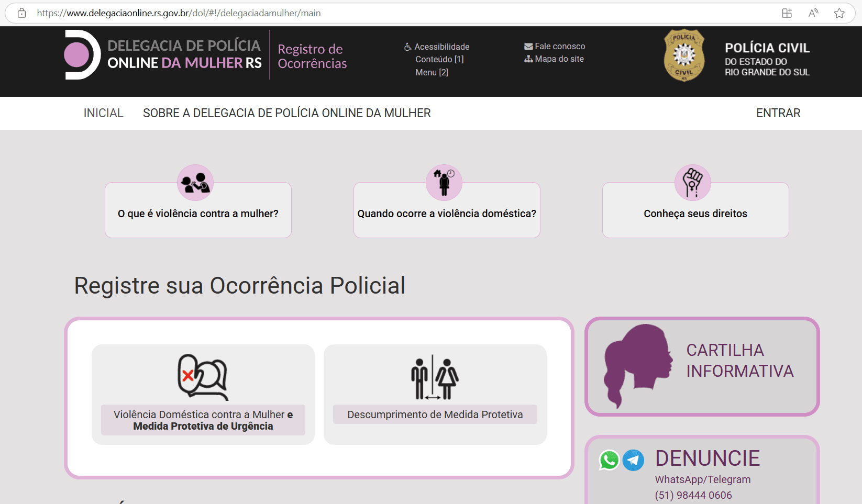Screen dimensions: 862x504
Task: Click ENTRAR to log in
Action: (778, 113)
